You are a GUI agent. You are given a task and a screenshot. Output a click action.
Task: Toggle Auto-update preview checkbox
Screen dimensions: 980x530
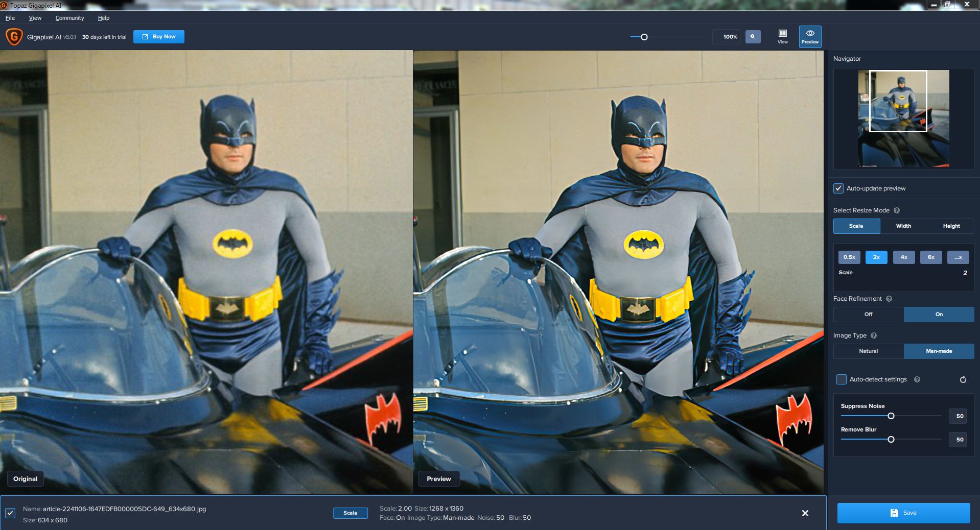click(838, 188)
